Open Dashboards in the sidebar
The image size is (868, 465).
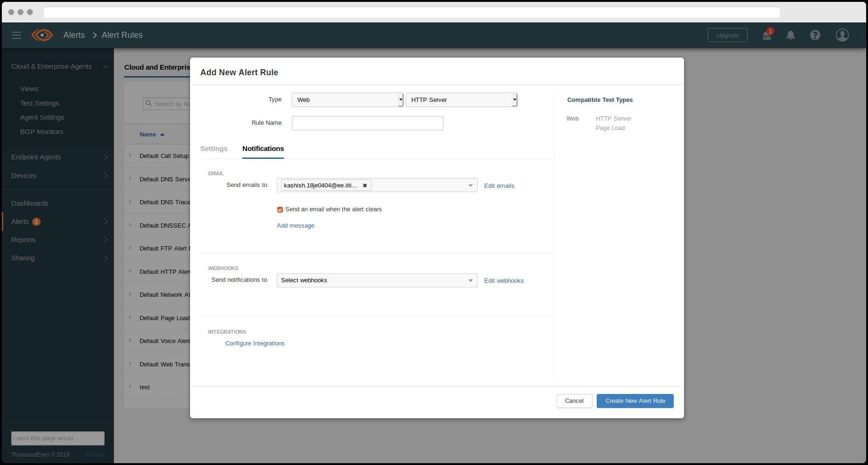click(x=30, y=203)
